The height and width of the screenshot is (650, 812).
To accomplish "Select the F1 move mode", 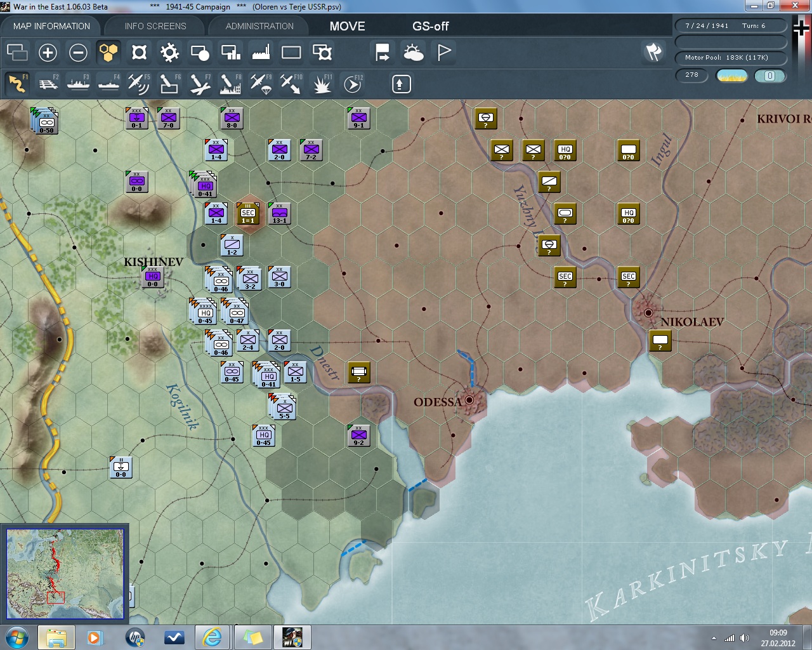I will [x=17, y=84].
